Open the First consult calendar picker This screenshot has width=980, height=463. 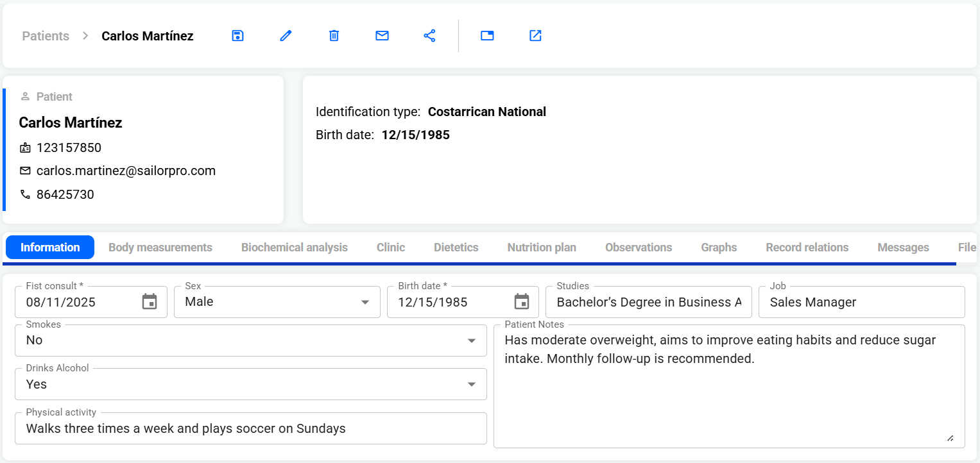[x=150, y=302]
